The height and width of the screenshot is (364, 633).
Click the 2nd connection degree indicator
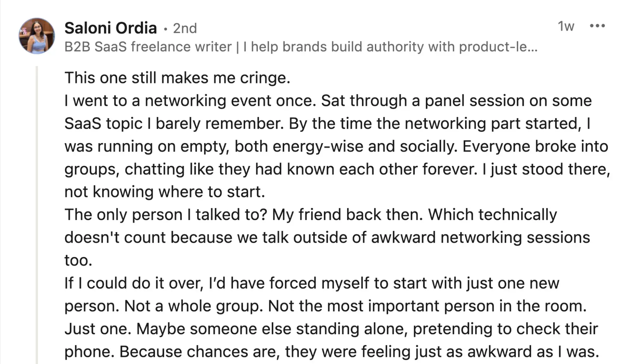click(185, 28)
